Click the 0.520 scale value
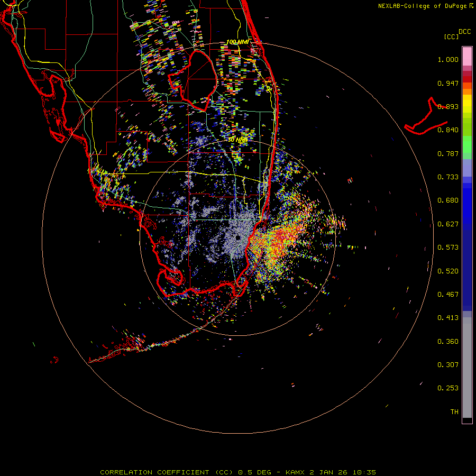 [448, 271]
